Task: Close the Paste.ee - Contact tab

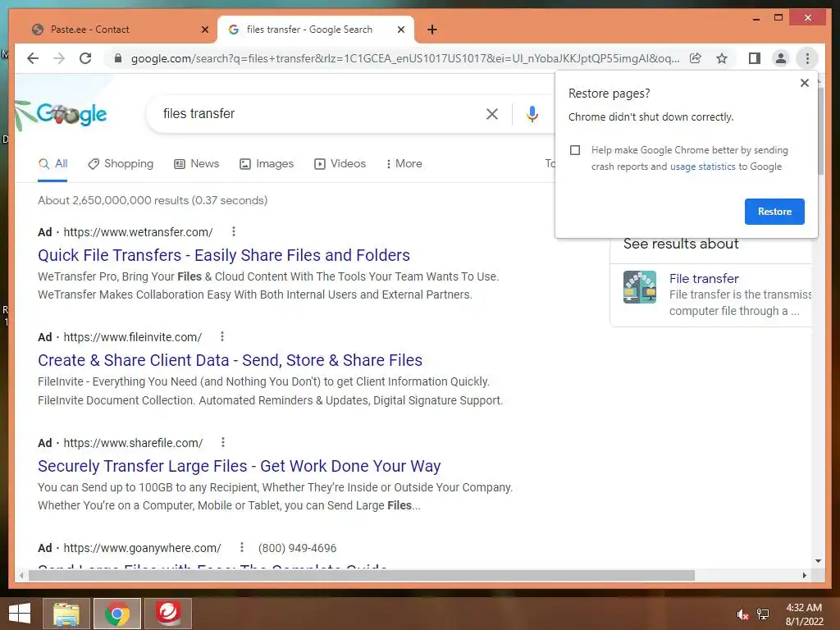Action: tap(204, 30)
